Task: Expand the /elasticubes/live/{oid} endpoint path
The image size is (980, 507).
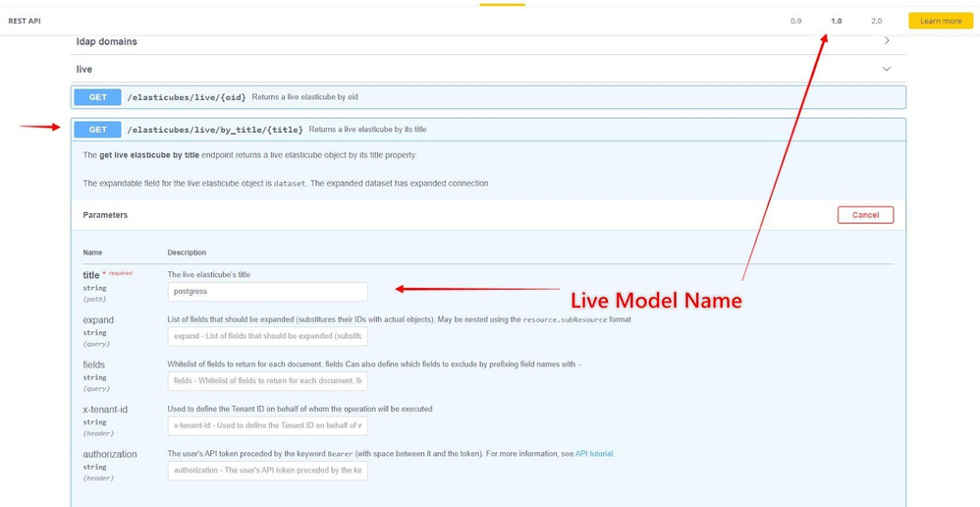Action: point(187,97)
